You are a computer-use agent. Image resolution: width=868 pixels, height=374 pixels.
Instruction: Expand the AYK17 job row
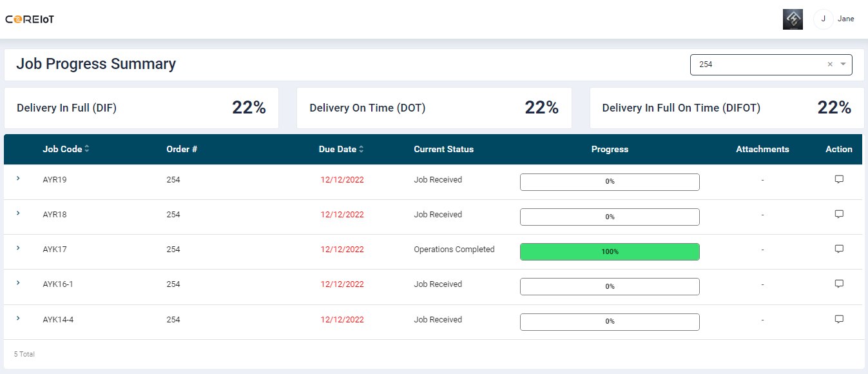18,248
